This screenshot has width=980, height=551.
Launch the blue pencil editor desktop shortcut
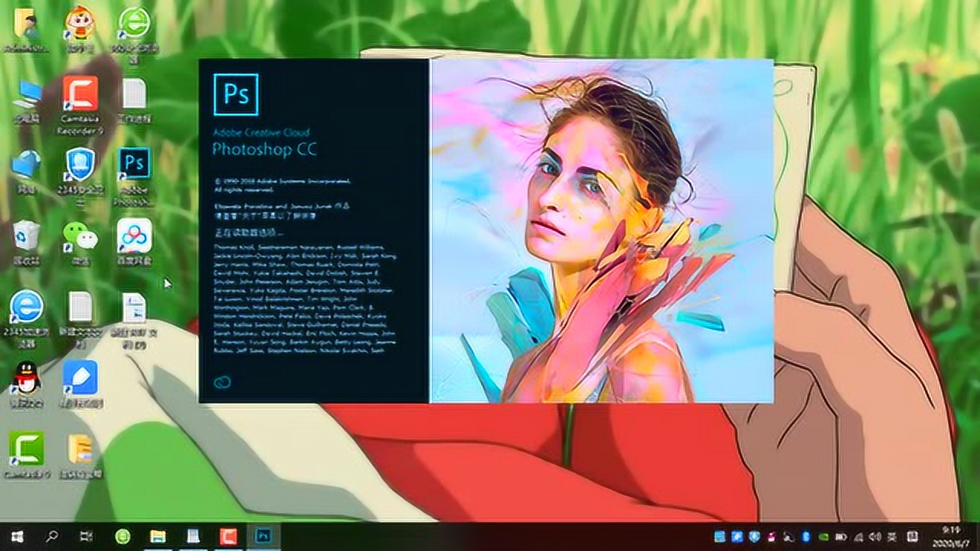[80, 383]
